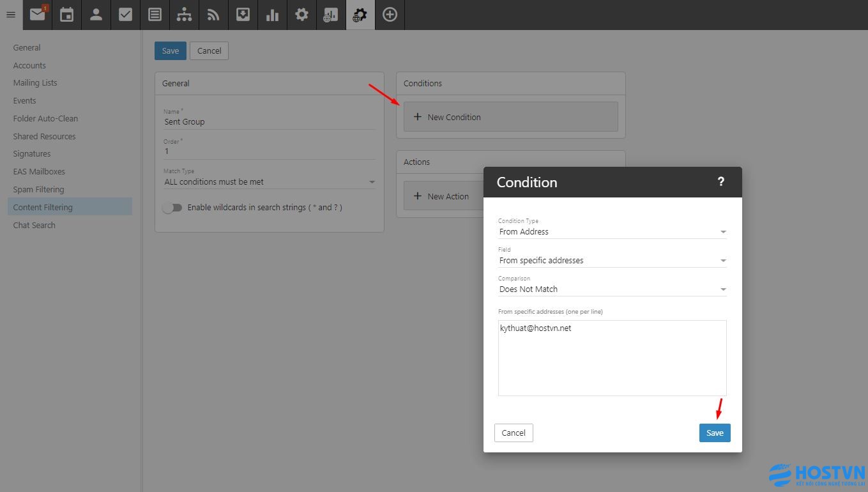Open the Domain Settings globe gear icon
This screenshot has width=868, height=492.
click(x=360, y=15)
